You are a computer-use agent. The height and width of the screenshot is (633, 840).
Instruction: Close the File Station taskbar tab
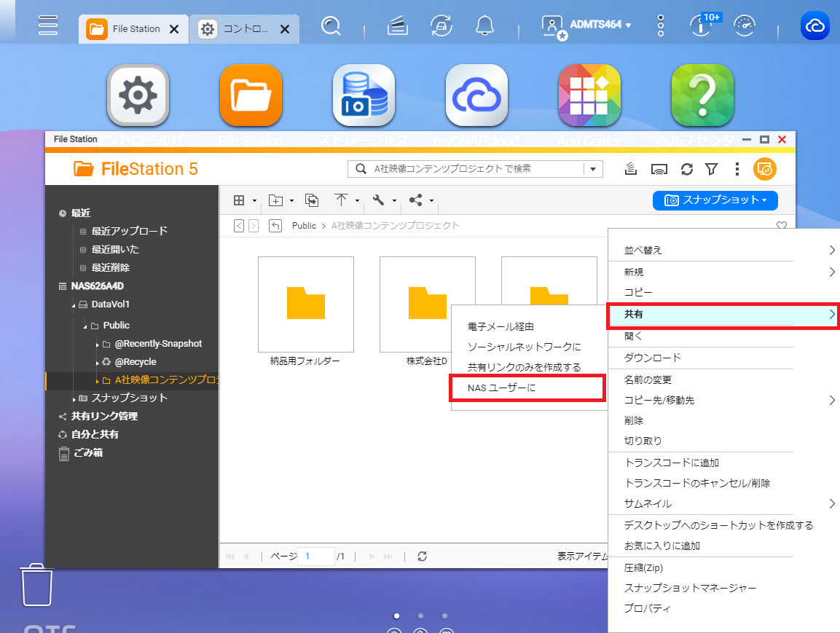tap(174, 29)
